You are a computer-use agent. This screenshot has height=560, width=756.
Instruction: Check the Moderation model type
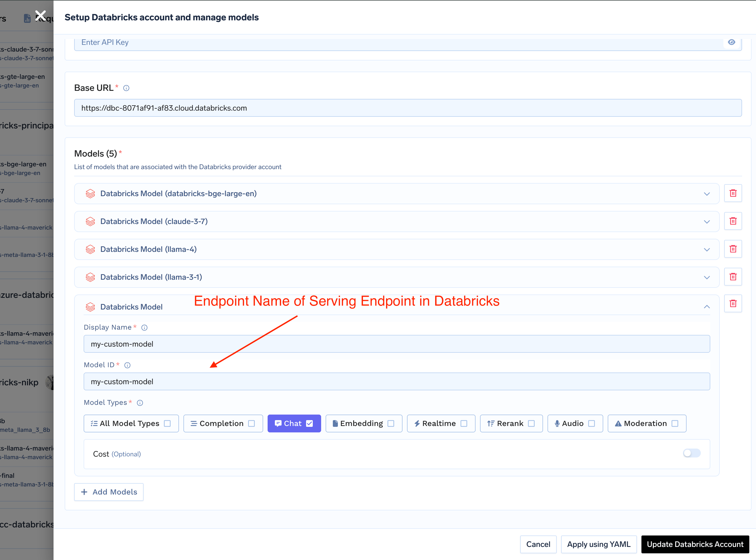(x=675, y=423)
